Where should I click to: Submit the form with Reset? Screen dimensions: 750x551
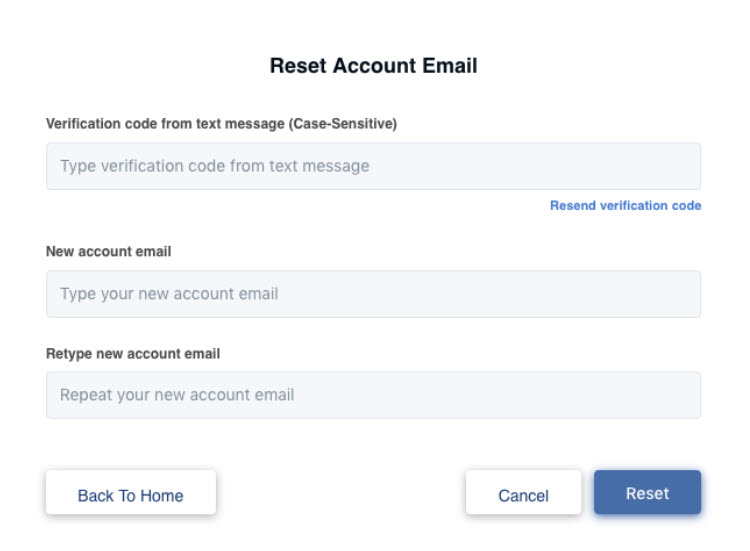tap(647, 493)
